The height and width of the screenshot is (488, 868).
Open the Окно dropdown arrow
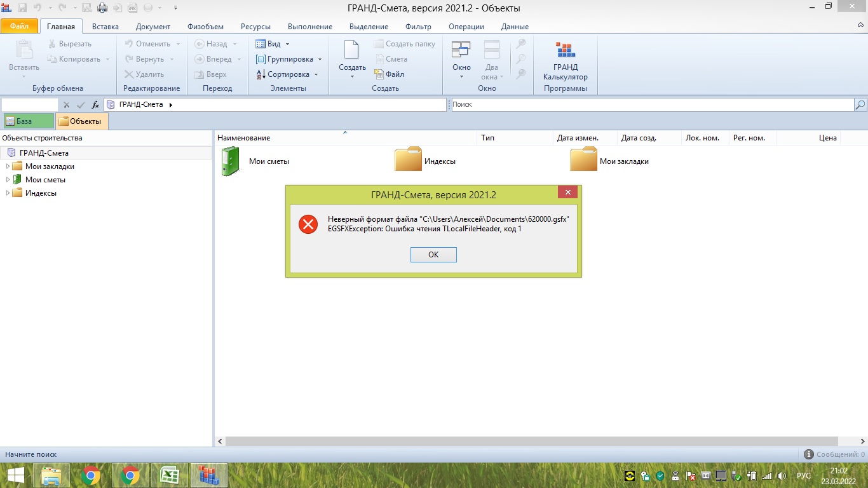point(461,77)
